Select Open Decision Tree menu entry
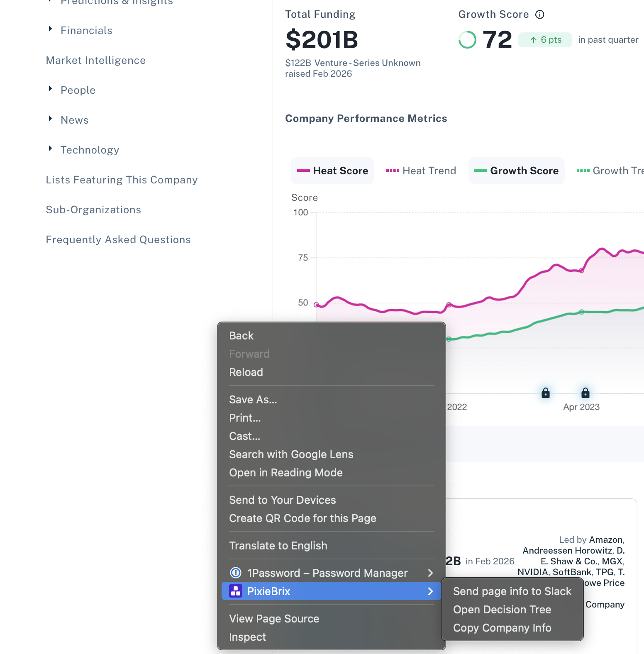The height and width of the screenshot is (654, 644). pyautogui.click(x=502, y=609)
